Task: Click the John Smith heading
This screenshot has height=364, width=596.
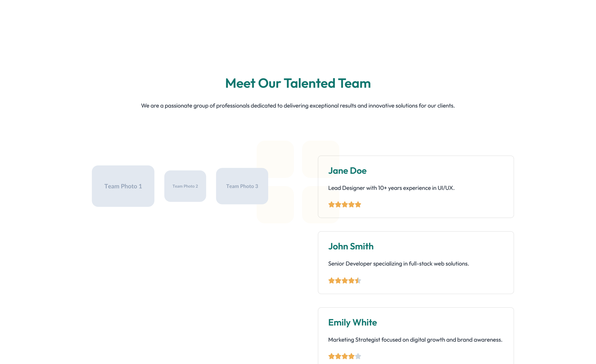Action: pyautogui.click(x=351, y=246)
